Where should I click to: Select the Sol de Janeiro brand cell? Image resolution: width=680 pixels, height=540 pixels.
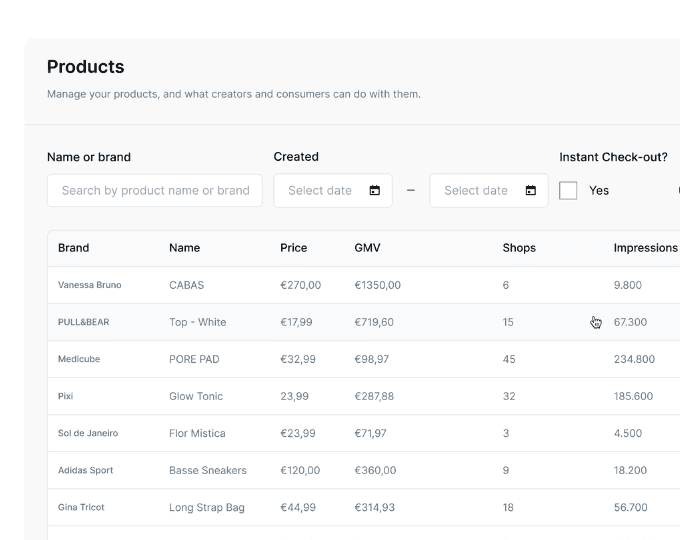[88, 433]
